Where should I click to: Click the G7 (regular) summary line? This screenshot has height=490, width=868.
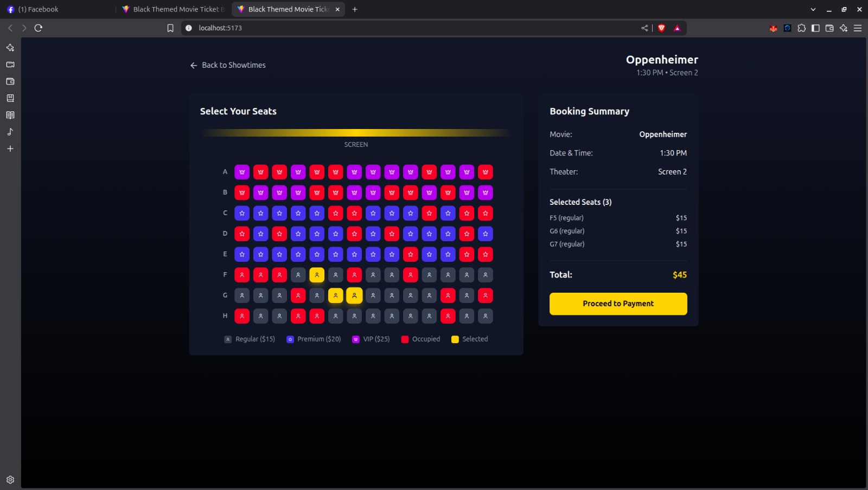(x=618, y=244)
